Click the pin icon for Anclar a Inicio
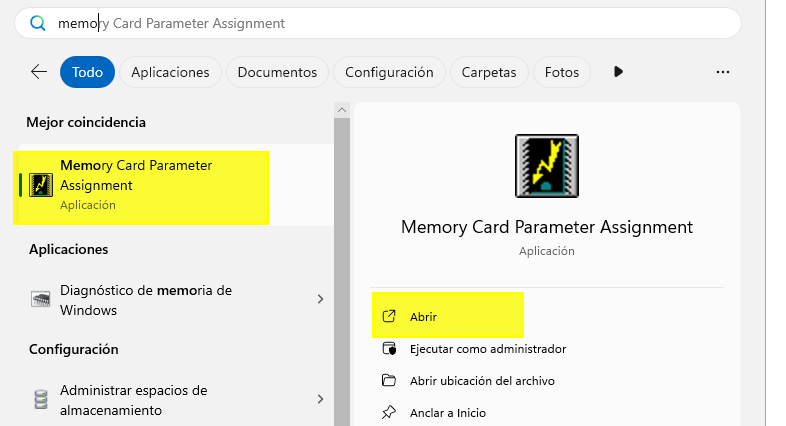Screen dimensions: 786x426 pyautogui.click(x=388, y=412)
